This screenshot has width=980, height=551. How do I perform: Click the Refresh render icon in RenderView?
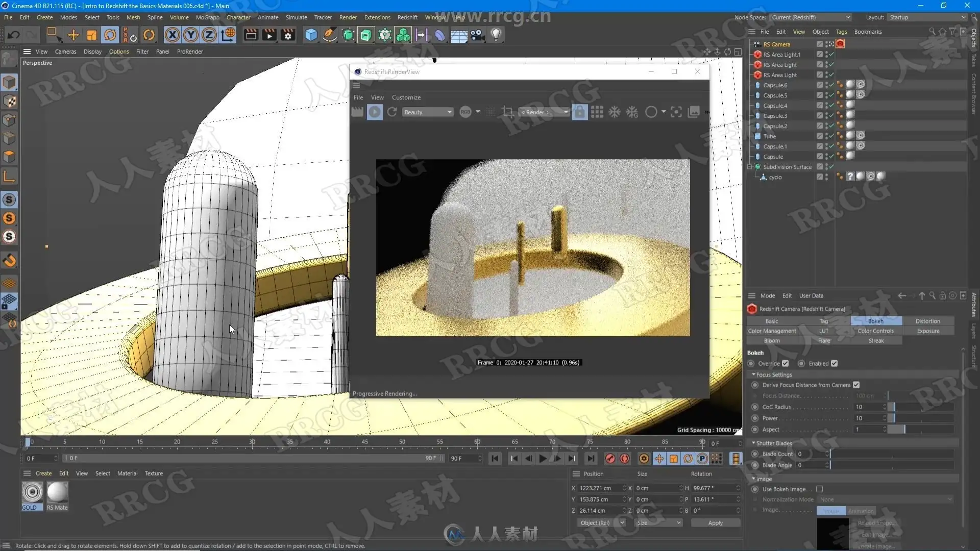click(x=392, y=112)
